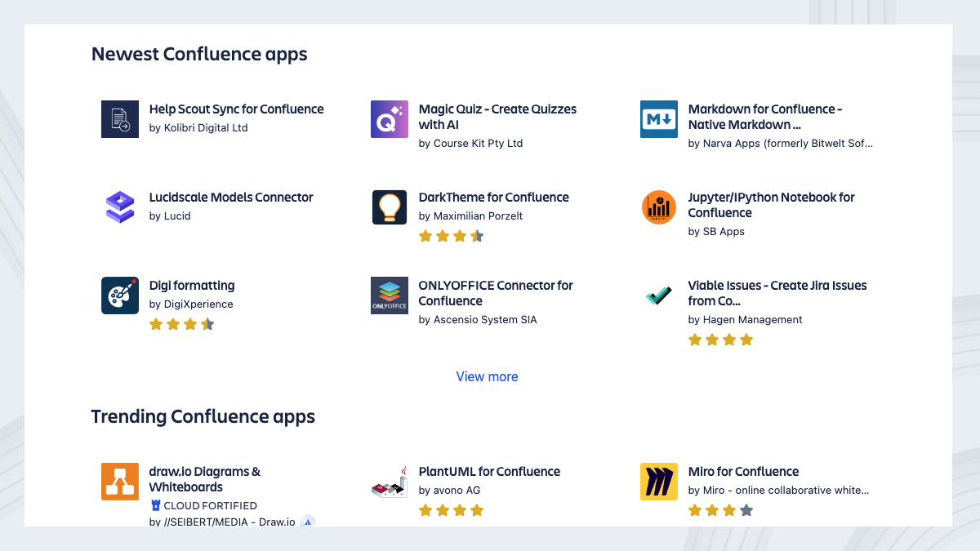Click the Viable Issues star rating
Viewport: 980px width, 551px height.
click(x=721, y=340)
